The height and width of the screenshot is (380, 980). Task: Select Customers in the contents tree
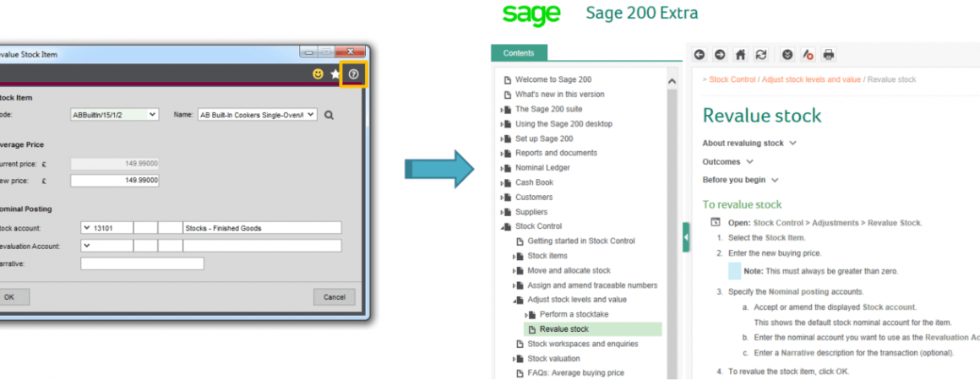pos(534,198)
